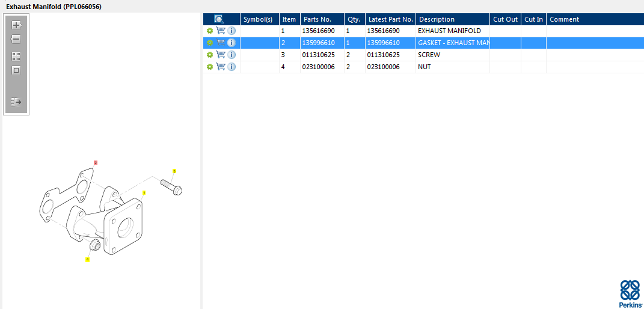Click latest part number 023100006
644x309 pixels.
pos(383,67)
